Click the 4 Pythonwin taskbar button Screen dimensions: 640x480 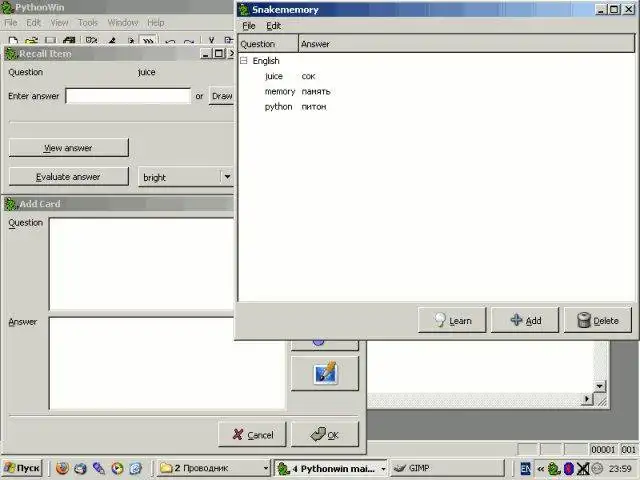(x=331, y=468)
